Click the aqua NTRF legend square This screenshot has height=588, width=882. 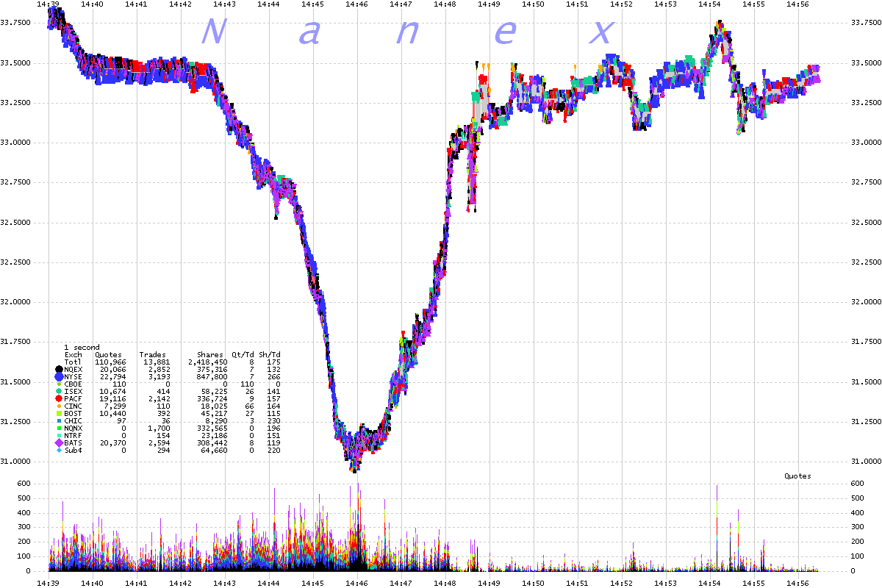click(59, 436)
